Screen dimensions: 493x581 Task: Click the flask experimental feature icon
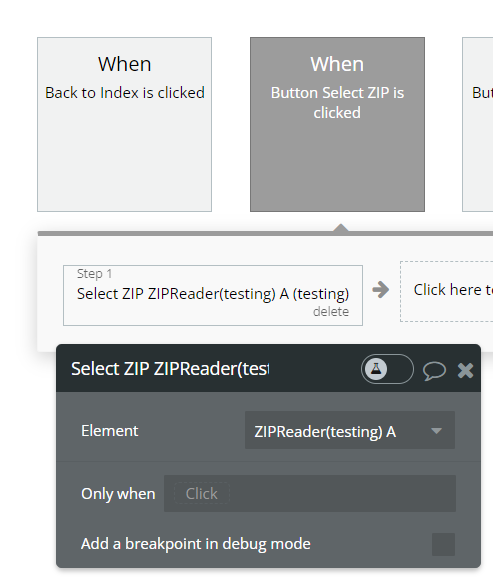376,369
